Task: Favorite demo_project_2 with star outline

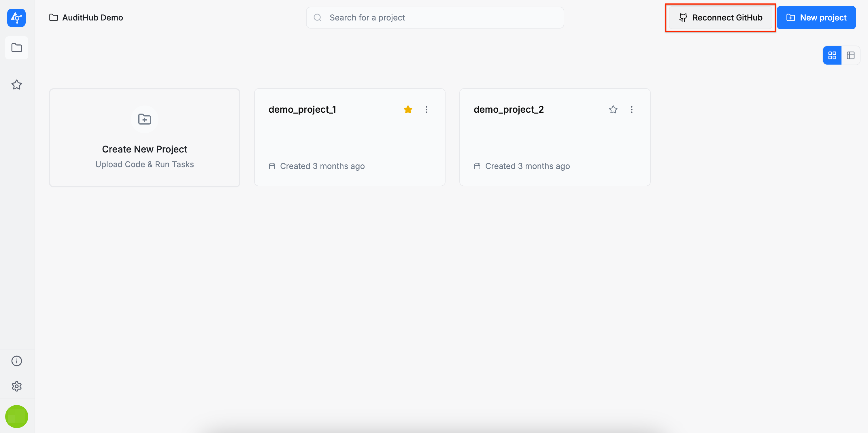Action: coord(613,110)
